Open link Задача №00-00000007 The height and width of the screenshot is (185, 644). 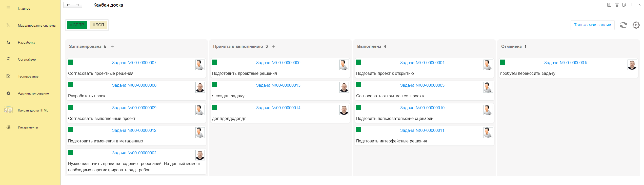coord(134,63)
